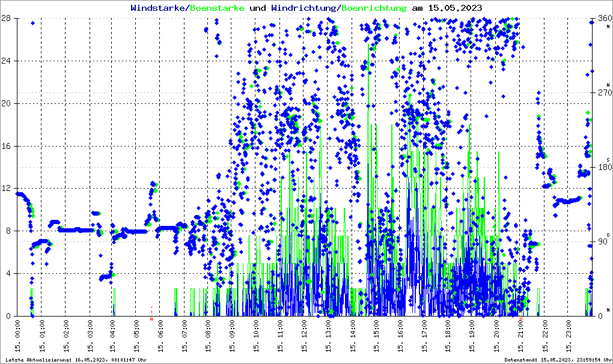Image resolution: width=613 pixels, height=364 pixels.
Task: Click the red sunset marker 'U'
Action: (521, 320)
